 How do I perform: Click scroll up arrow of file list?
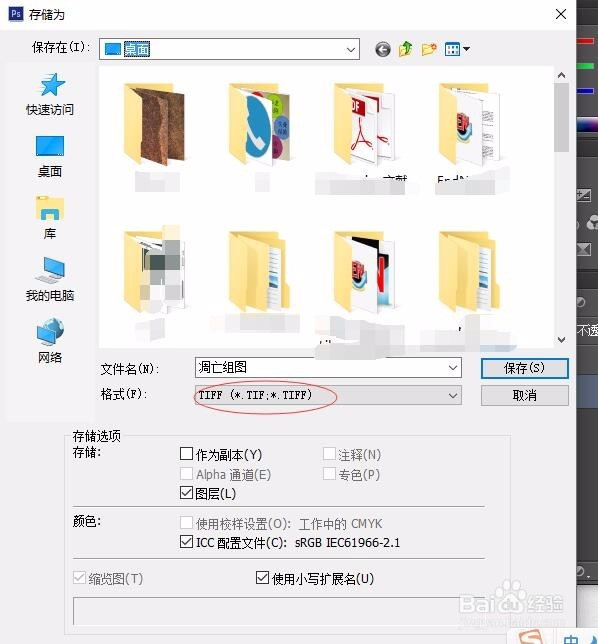(561, 75)
